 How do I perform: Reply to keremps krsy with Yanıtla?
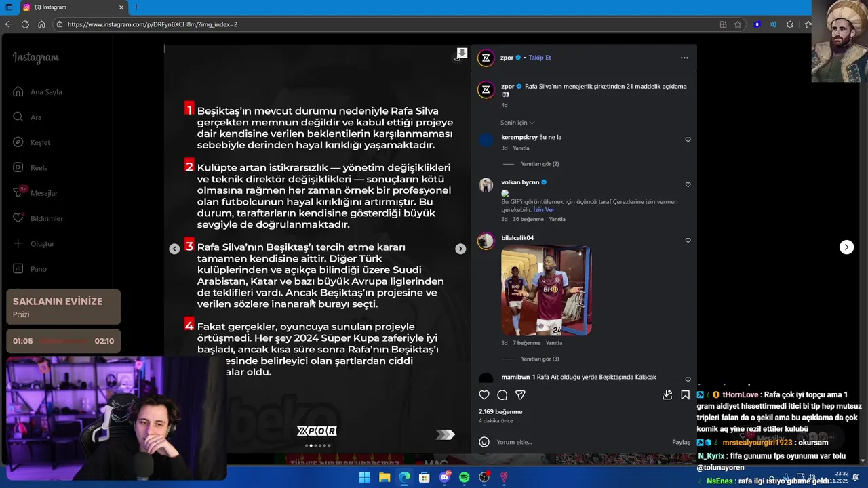click(x=521, y=148)
